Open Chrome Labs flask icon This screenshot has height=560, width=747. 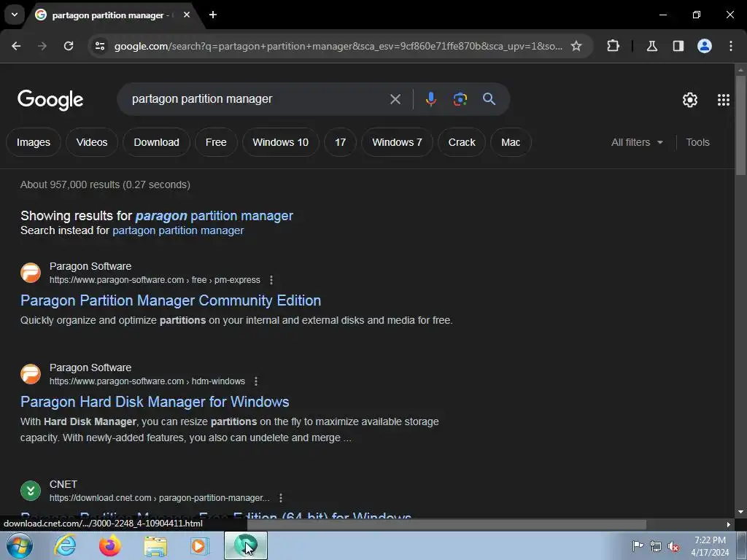tap(651, 46)
